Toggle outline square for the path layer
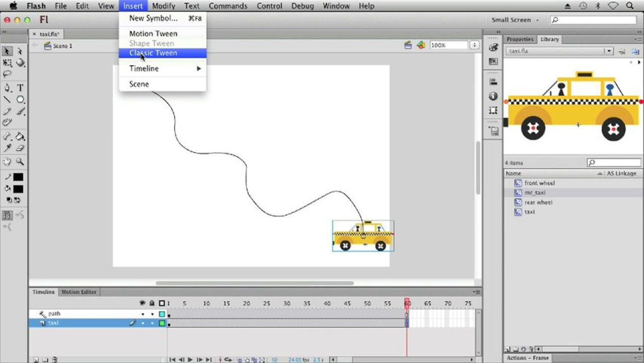The width and height of the screenshot is (644, 363). [x=162, y=314]
